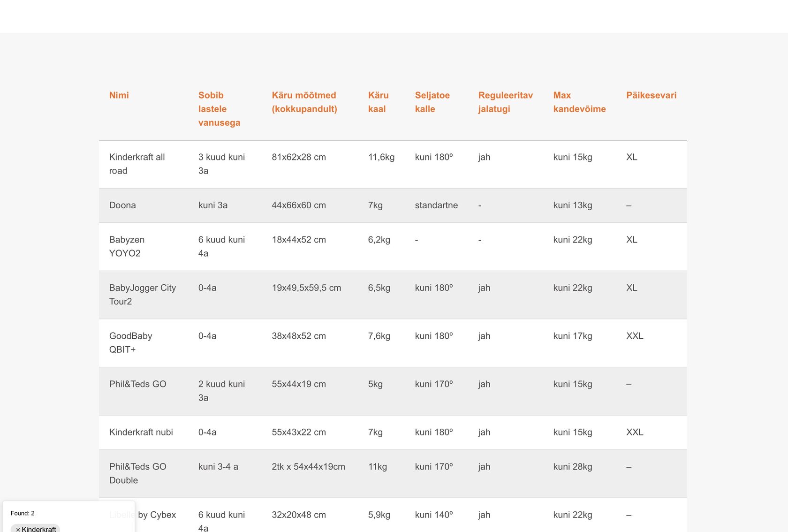
Task: Click the '81x62x28 cm' dimensions cell
Action: [299, 157]
